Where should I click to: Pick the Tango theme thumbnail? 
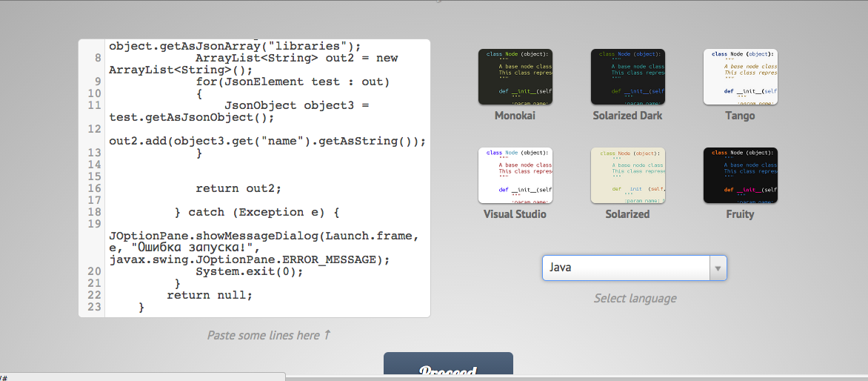[740, 76]
